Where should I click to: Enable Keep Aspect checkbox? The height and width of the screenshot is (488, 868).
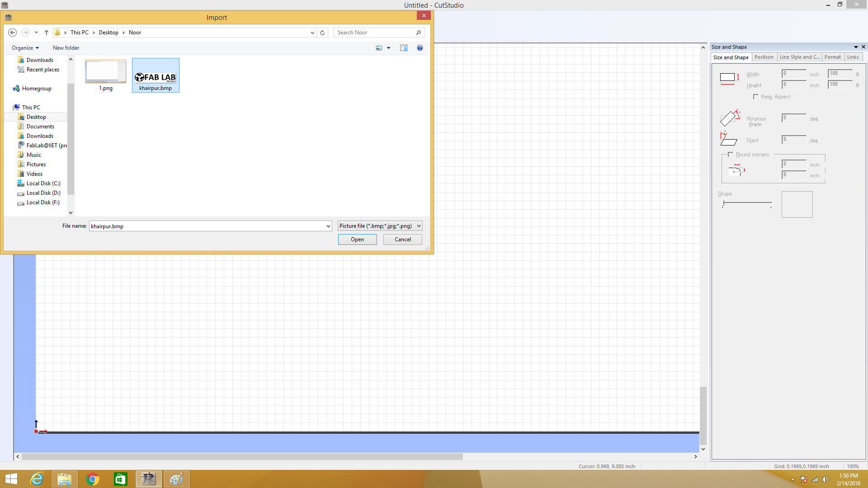[756, 97]
